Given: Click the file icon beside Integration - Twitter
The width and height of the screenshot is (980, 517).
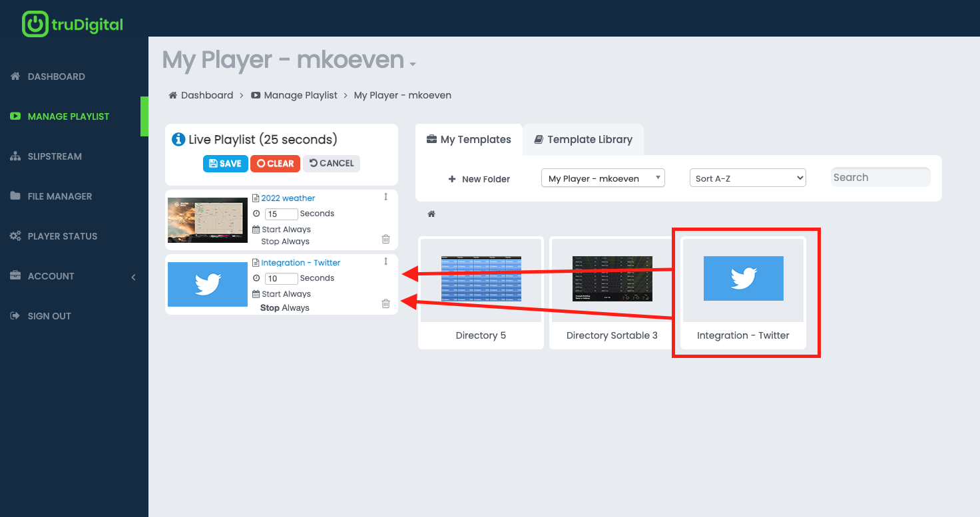Looking at the screenshot, I should point(256,263).
